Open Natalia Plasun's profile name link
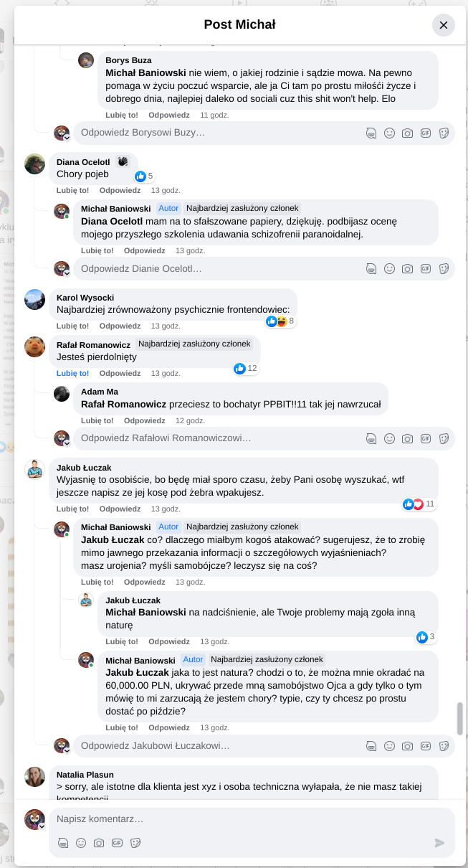This screenshot has height=868, width=468. [85, 775]
